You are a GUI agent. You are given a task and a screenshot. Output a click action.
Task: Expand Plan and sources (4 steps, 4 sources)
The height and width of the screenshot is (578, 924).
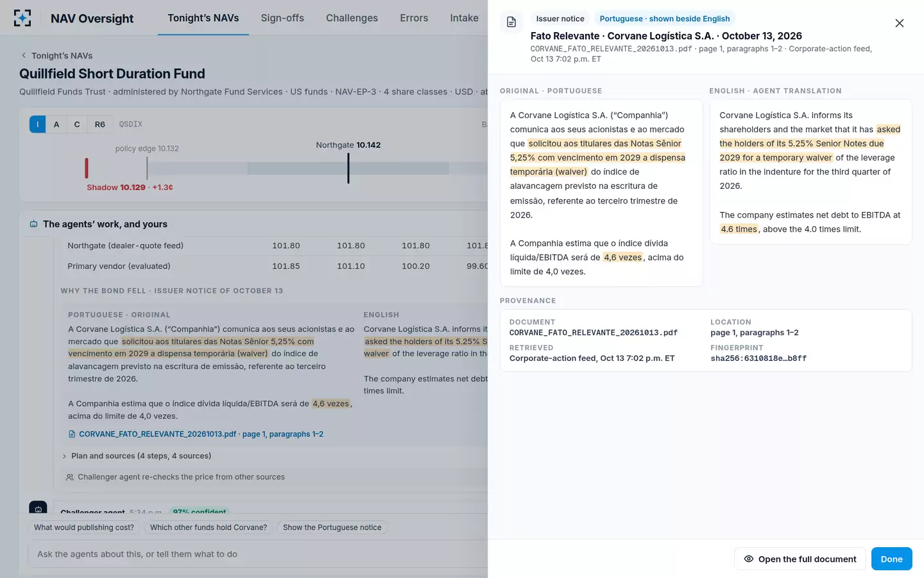(137, 456)
